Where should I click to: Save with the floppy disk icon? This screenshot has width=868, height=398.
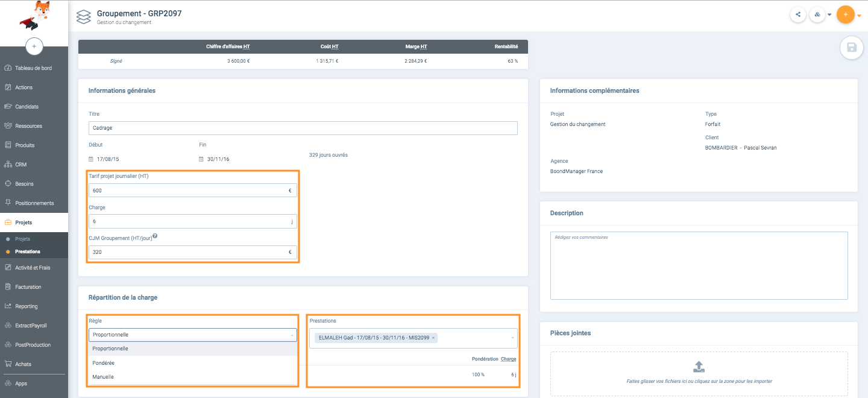852,48
